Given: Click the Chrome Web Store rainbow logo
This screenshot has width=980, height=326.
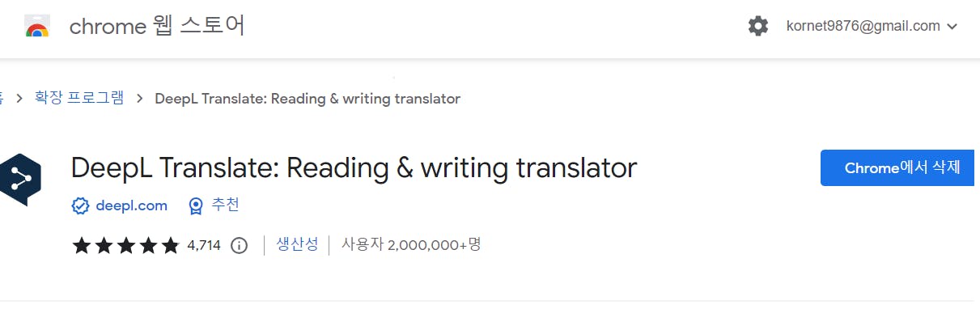Looking at the screenshot, I should click(37, 27).
